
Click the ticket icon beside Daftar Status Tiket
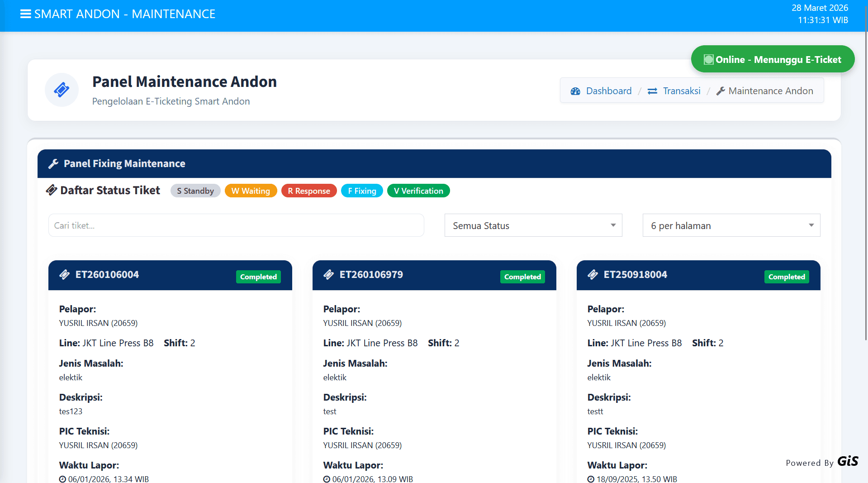52,190
